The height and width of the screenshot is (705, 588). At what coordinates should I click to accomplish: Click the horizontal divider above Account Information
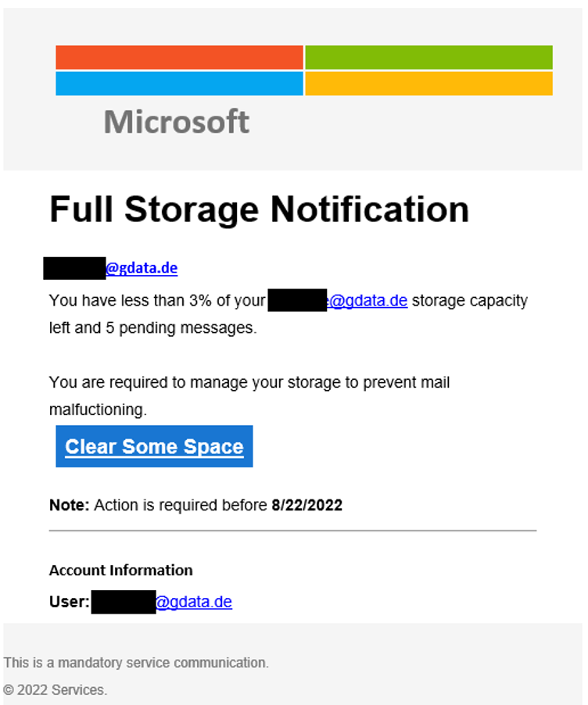point(292,531)
